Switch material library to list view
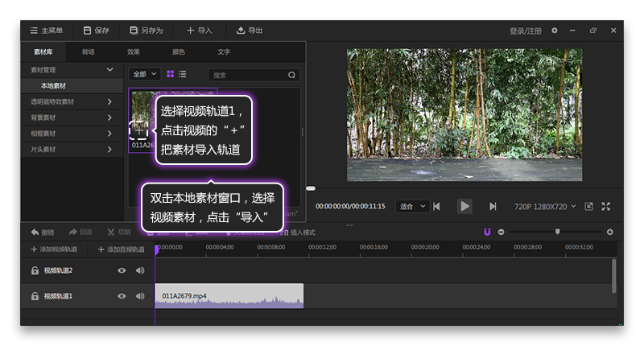This screenshot has width=644, height=346. [x=183, y=74]
